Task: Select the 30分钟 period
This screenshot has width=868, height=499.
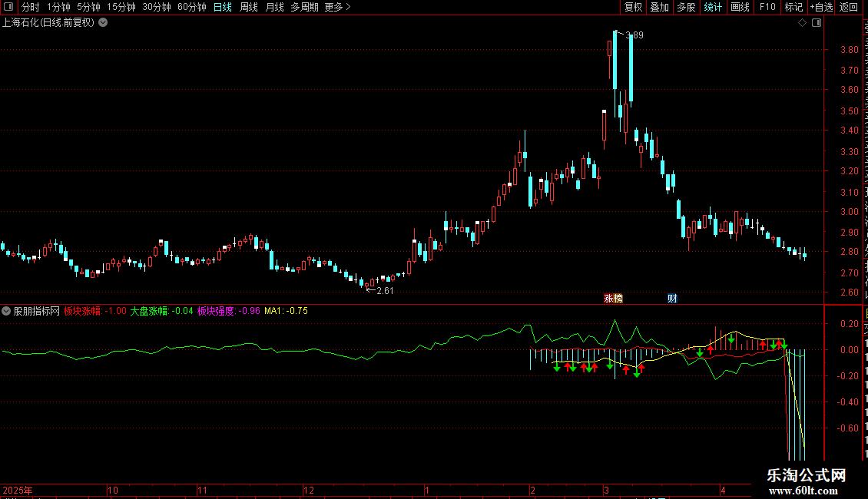Action: coord(157,7)
